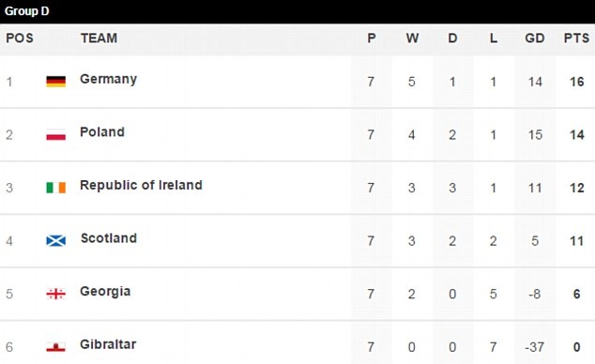Click Gibraltar's -37 goal difference value
The image size is (595, 364).
pyautogui.click(x=534, y=347)
